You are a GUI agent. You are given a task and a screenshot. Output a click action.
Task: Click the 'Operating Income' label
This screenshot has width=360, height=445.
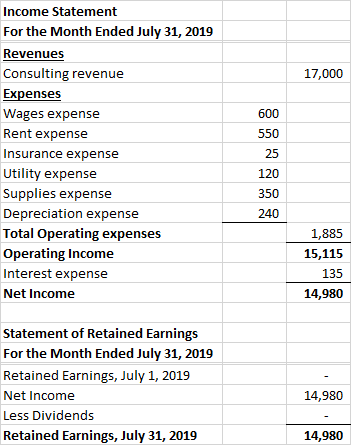coord(58,254)
